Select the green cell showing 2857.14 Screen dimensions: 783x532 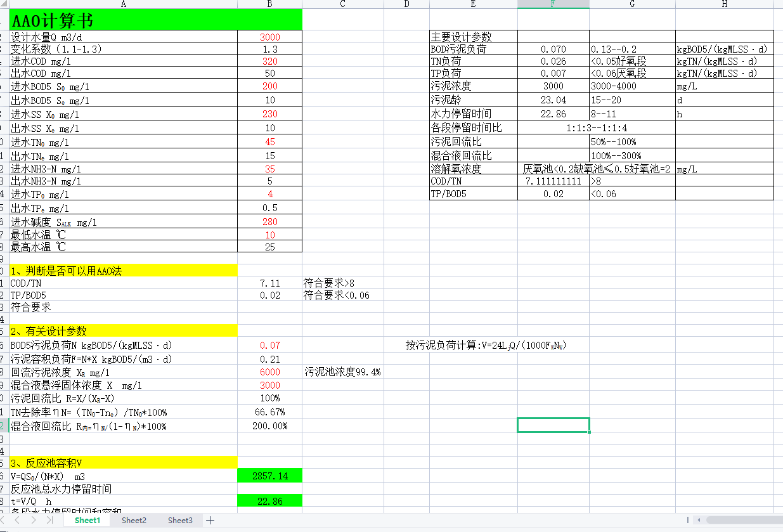269,474
